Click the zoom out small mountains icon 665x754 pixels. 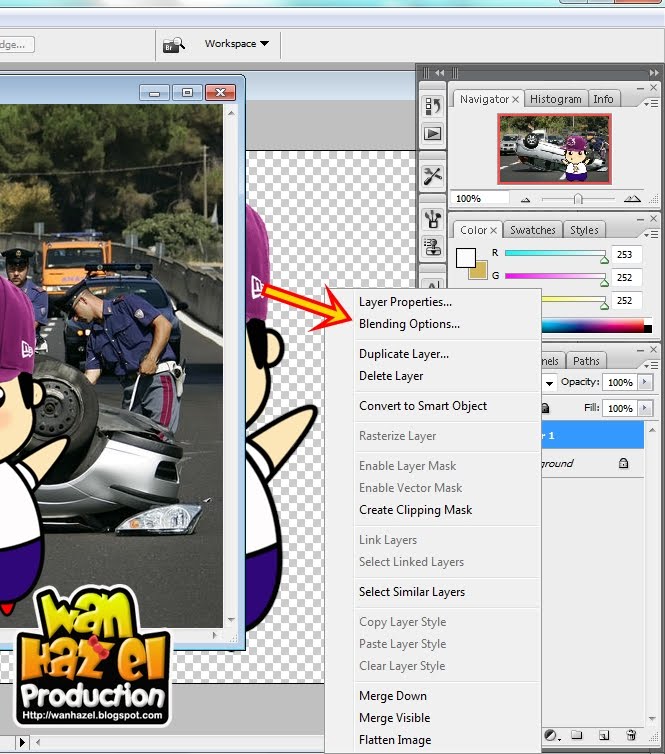526,199
